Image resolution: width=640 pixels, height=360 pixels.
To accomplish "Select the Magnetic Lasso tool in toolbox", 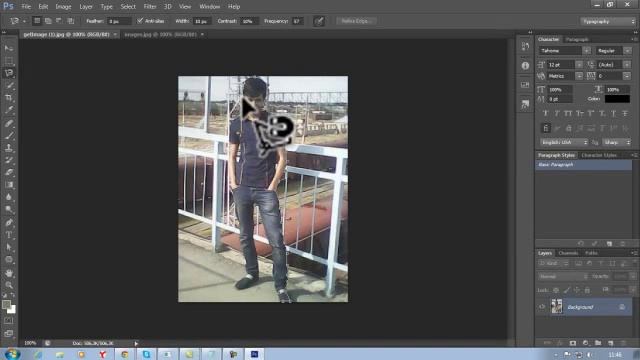I will click(9, 73).
